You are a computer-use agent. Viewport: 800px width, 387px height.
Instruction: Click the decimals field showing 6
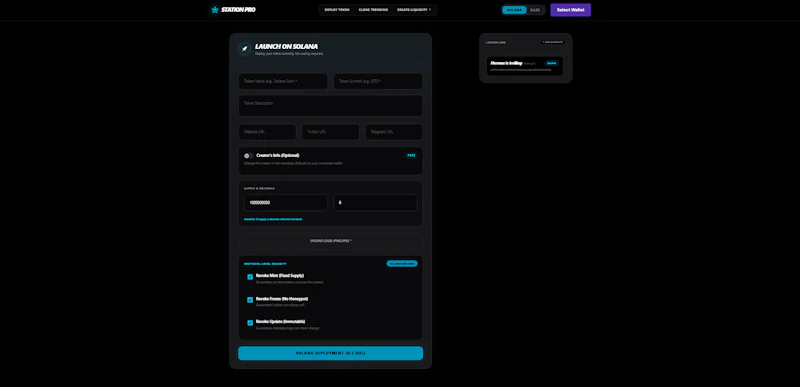tap(376, 202)
